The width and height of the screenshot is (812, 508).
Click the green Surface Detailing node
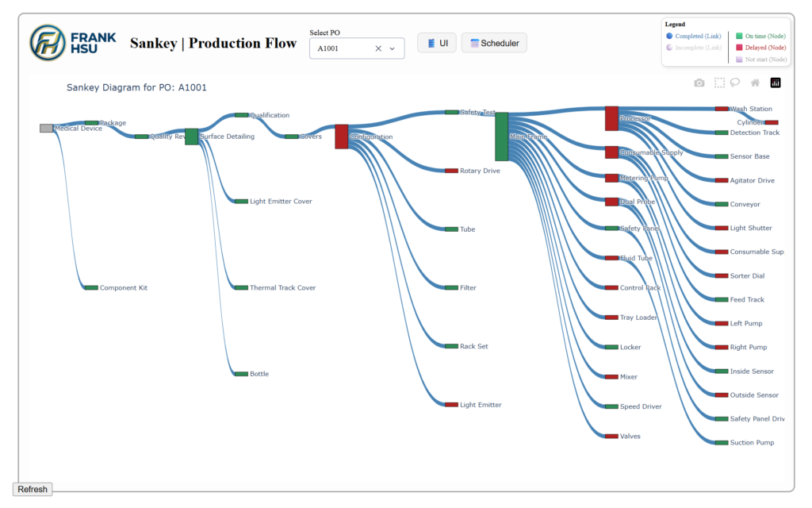(x=191, y=137)
